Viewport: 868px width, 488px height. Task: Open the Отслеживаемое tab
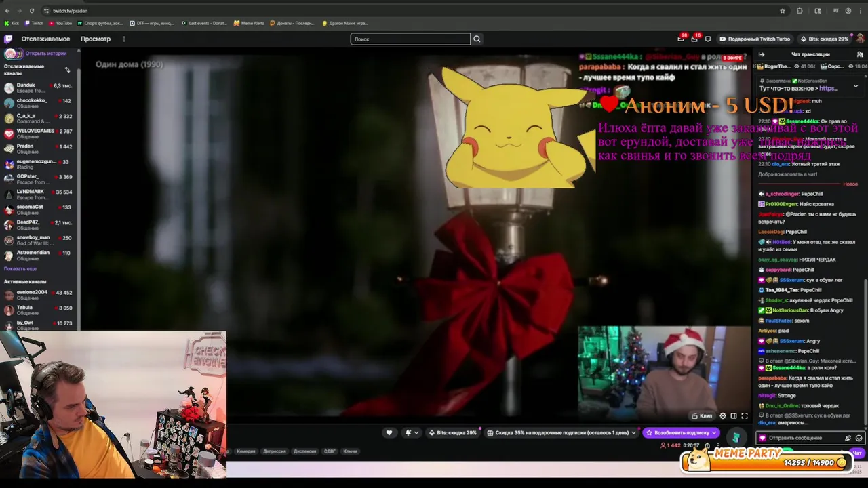[x=45, y=39]
